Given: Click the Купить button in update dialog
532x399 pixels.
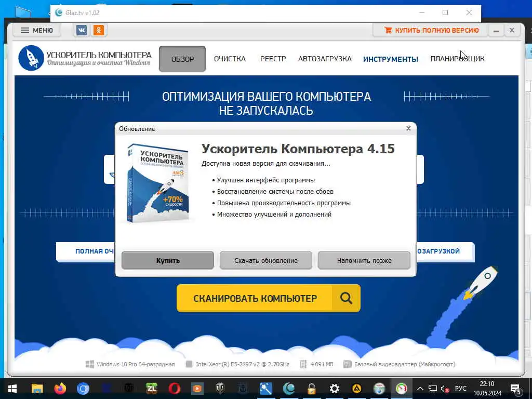Looking at the screenshot, I should [168, 260].
